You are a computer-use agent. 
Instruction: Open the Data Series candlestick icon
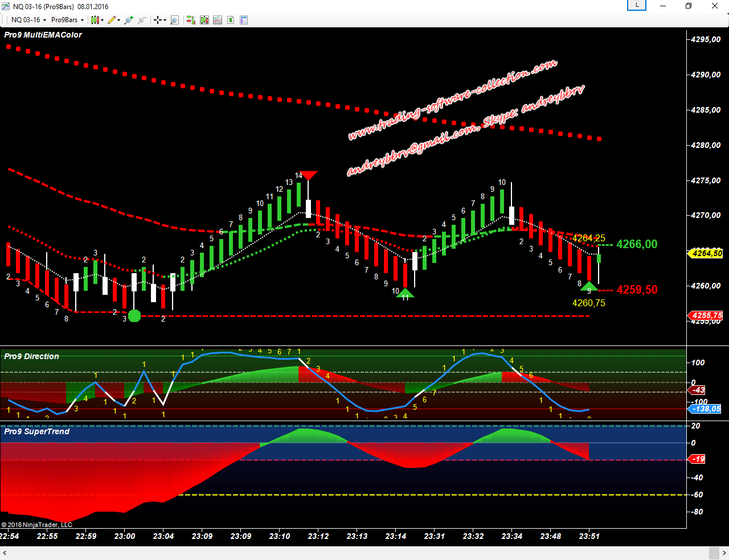tap(204, 20)
